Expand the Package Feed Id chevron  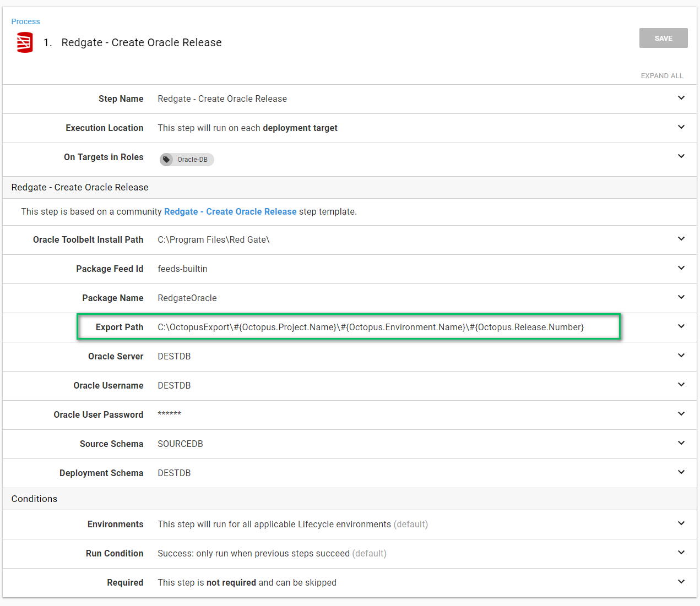pyautogui.click(x=681, y=268)
